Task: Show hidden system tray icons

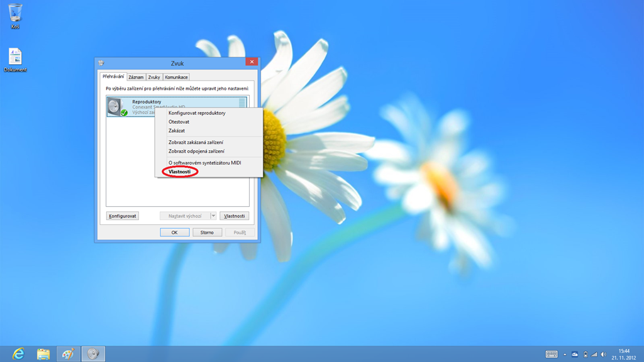Action: [x=565, y=354]
